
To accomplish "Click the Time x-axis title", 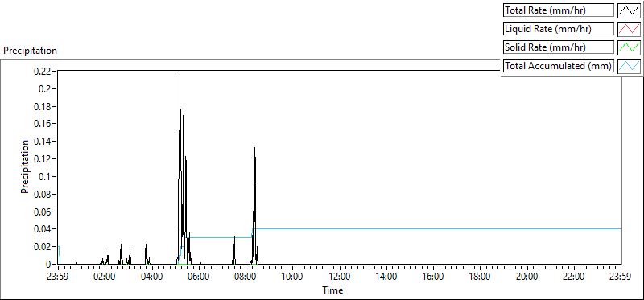I will 332,290.
